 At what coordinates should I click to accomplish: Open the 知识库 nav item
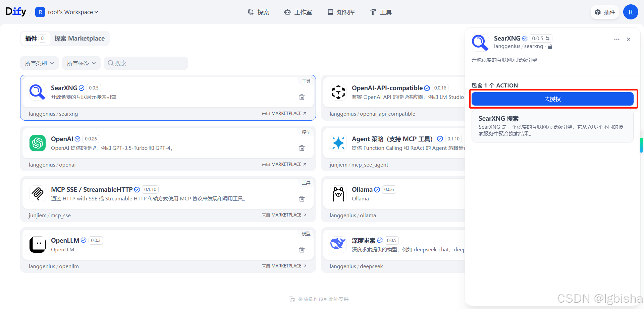click(x=341, y=12)
